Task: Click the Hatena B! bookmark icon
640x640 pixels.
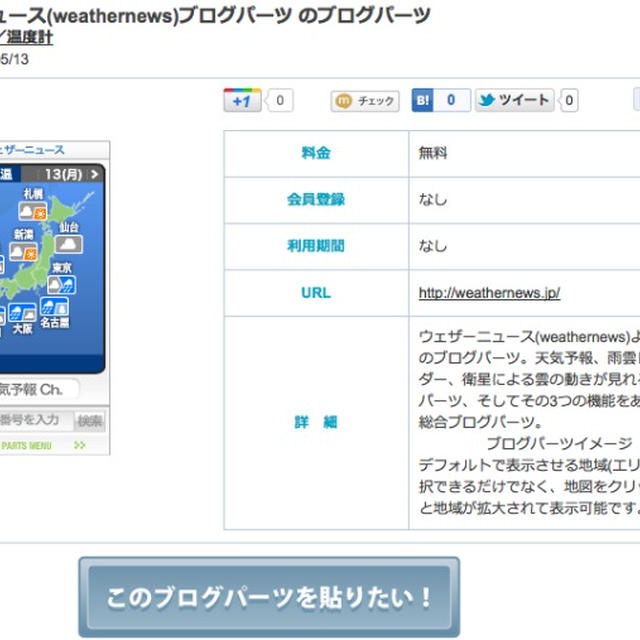Action: [422, 100]
